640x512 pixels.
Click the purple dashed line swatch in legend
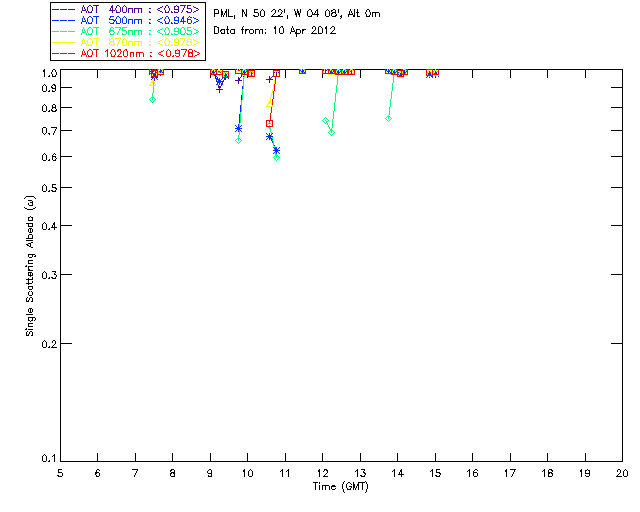click(x=64, y=10)
